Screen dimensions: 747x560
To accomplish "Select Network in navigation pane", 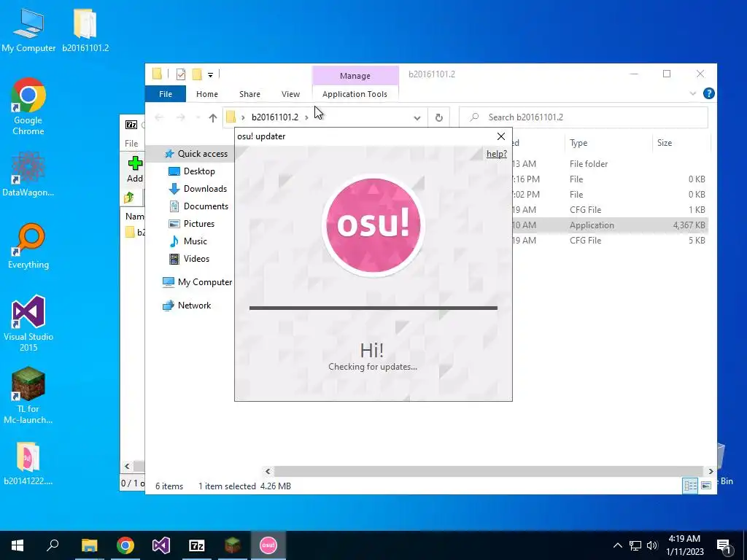I will pos(194,306).
